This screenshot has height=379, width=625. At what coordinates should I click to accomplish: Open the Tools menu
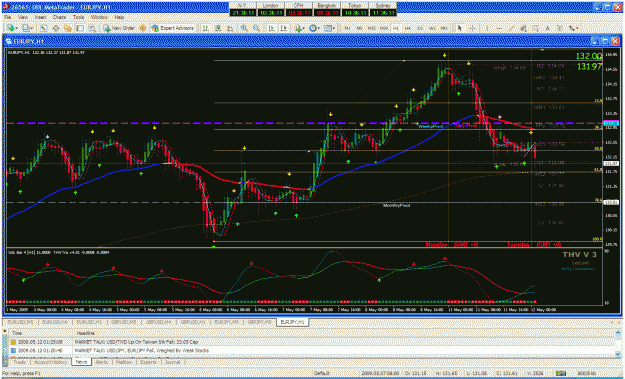(79, 18)
